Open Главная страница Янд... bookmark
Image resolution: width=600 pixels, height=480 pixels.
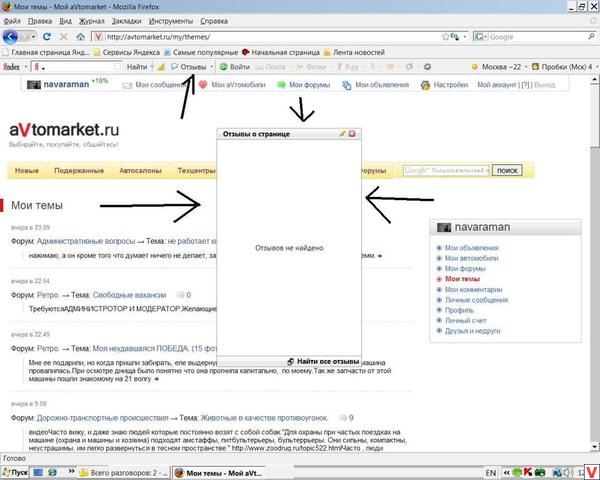[46, 52]
